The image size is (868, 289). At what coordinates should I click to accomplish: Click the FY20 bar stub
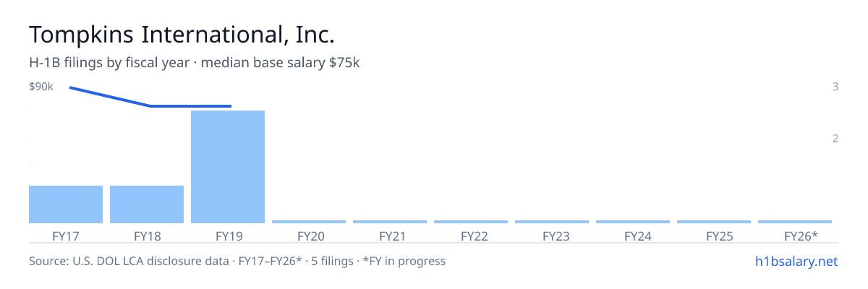click(x=309, y=222)
